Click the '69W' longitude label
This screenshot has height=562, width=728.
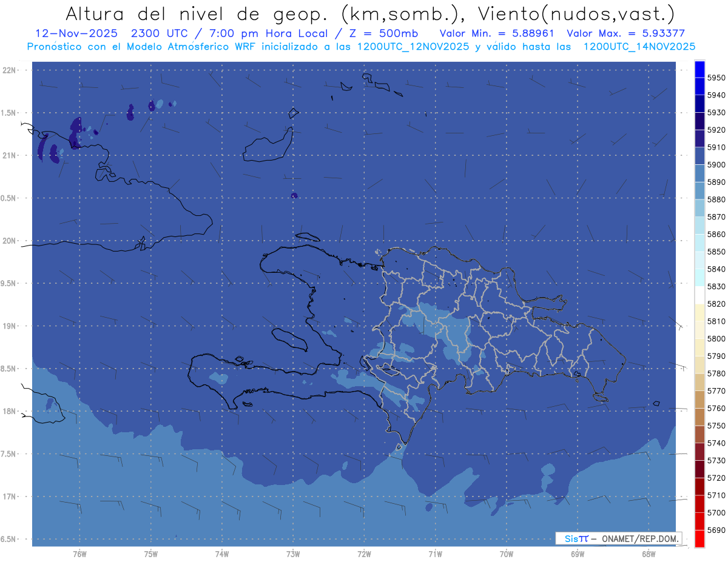point(578,554)
